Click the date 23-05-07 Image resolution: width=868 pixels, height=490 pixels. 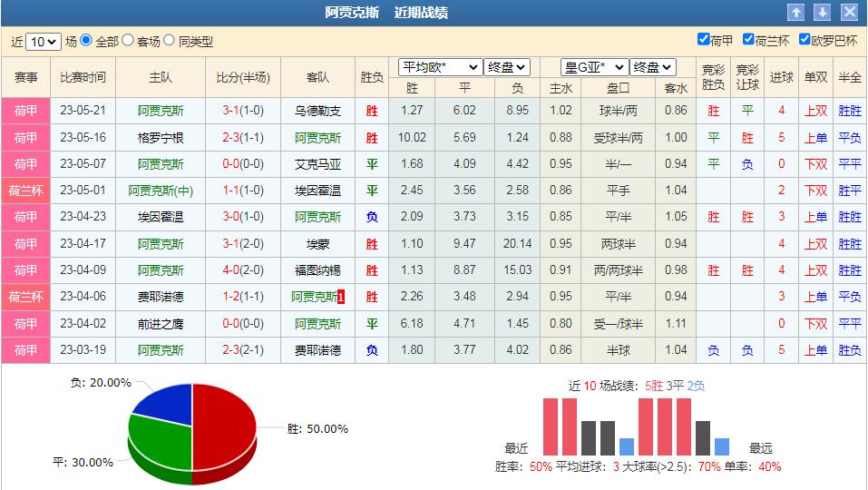[83, 164]
